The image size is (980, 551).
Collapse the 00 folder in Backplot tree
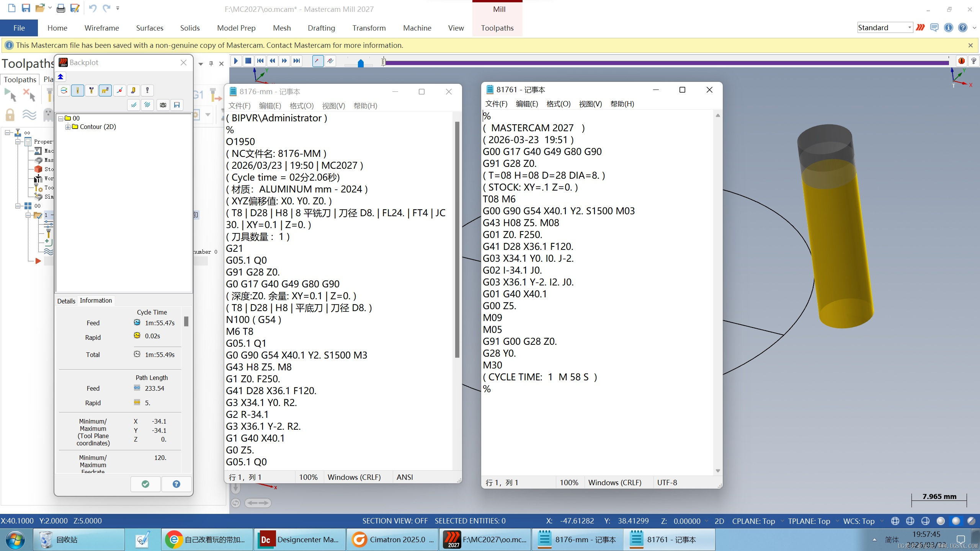[x=60, y=119]
